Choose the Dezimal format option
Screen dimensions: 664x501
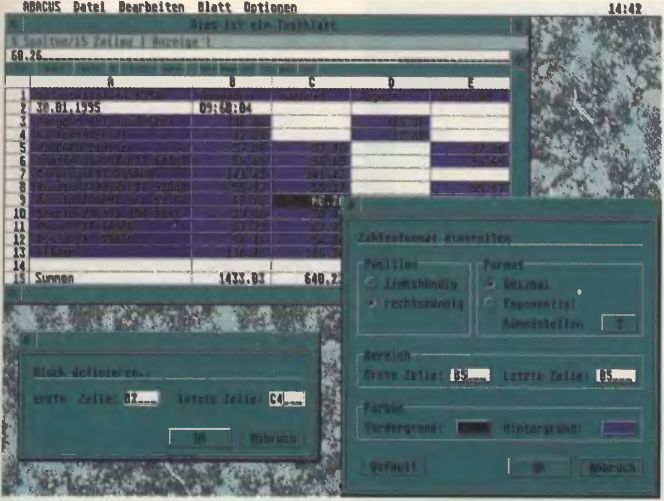[x=489, y=285]
